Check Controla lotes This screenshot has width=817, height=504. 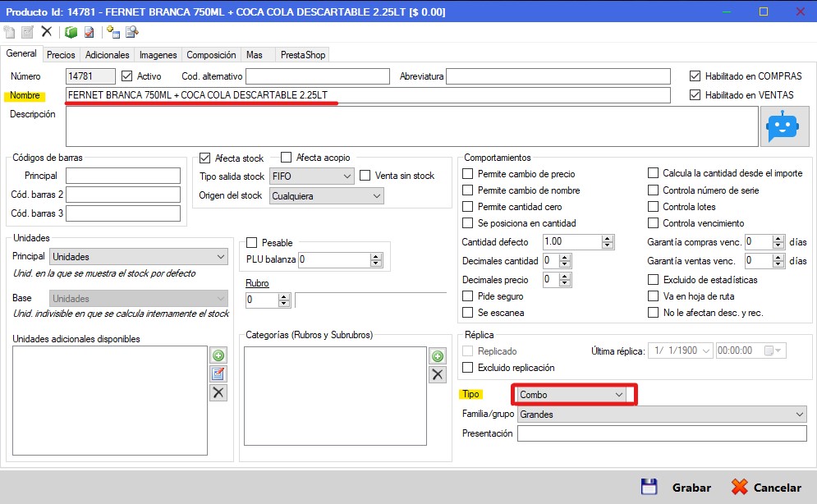pos(653,206)
